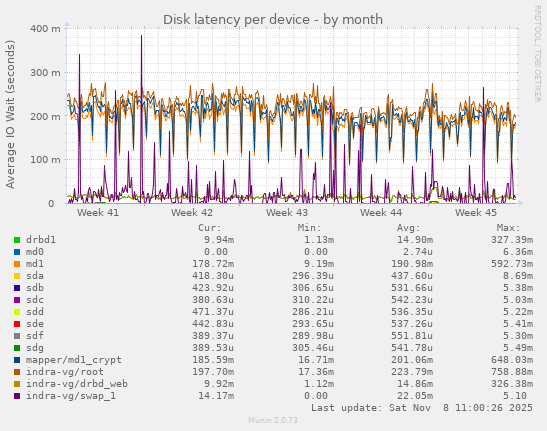
Task: Select the 'indra-vg/drbd_web' device name
Action: 77,384
